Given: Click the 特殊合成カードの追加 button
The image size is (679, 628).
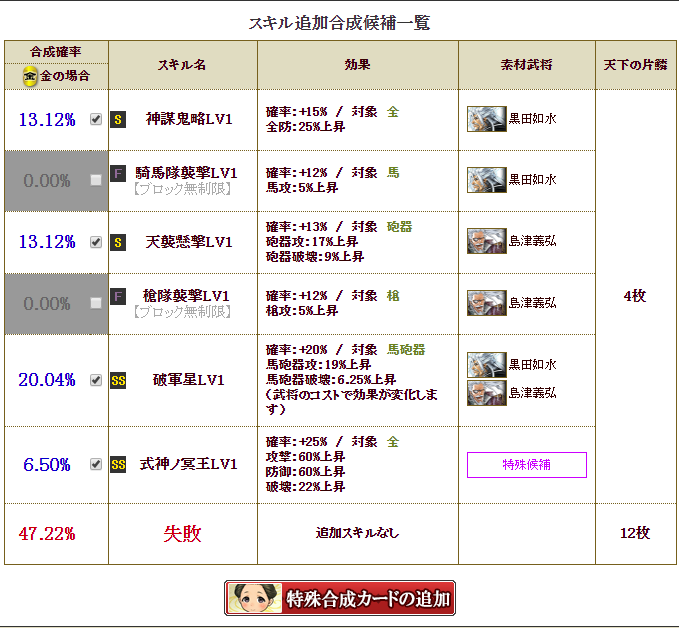Looking at the screenshot, I should 340,598.
